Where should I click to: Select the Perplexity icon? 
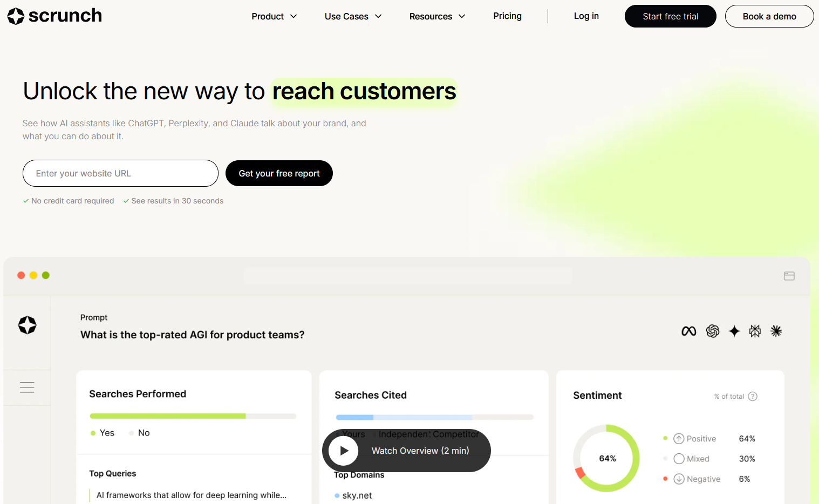click(755, 331)
